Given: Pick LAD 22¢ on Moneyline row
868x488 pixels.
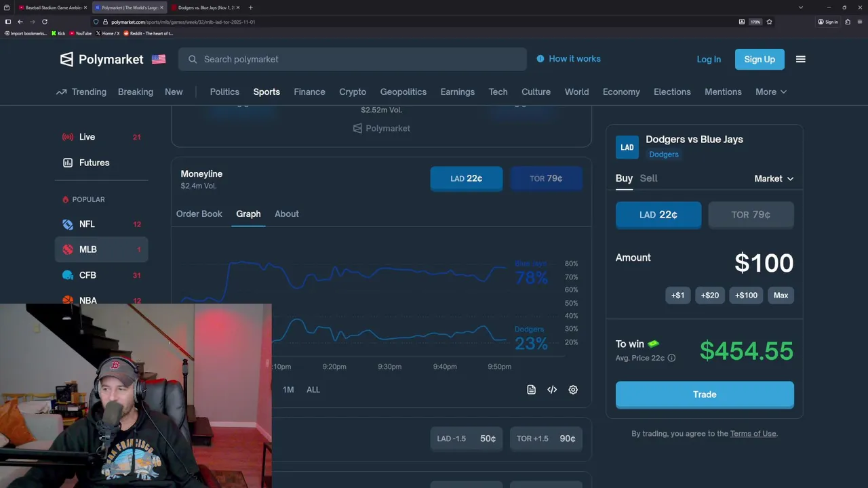Looking at the screenshot, I should [x=467, y=178].
